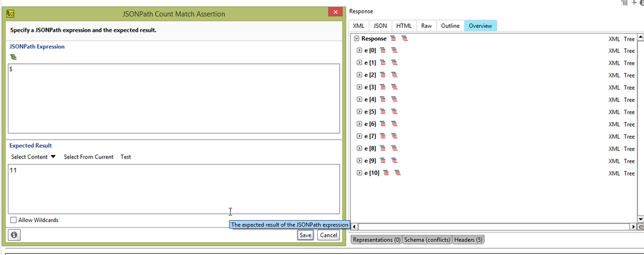This screenshot has width=644, height=255.
Task: Click the staggered-lined icon beside e [3]
Action: [x=395, y=87]
